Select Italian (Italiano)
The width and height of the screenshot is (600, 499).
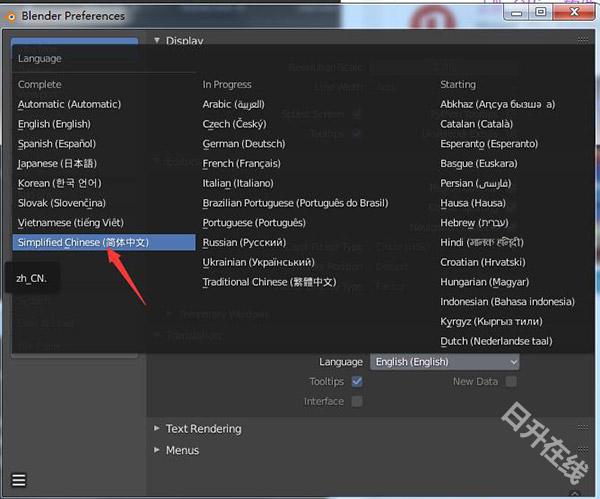[x=238, y=183]
